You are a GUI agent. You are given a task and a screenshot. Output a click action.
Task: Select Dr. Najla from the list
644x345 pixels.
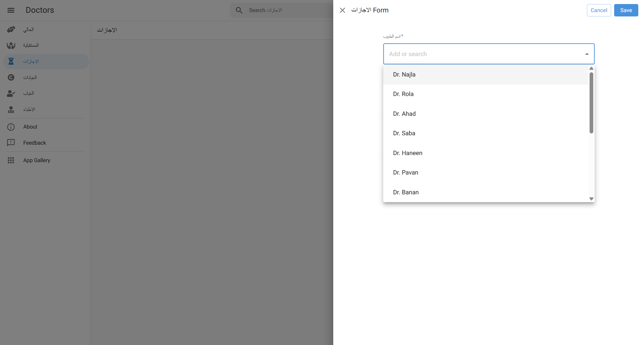click(x=404, y=75)
